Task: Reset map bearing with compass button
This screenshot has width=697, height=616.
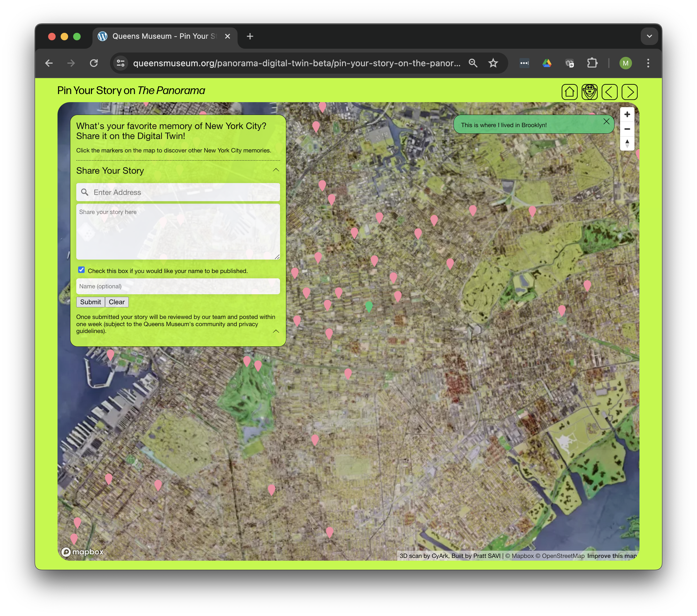Action: (x=627, y=143)
